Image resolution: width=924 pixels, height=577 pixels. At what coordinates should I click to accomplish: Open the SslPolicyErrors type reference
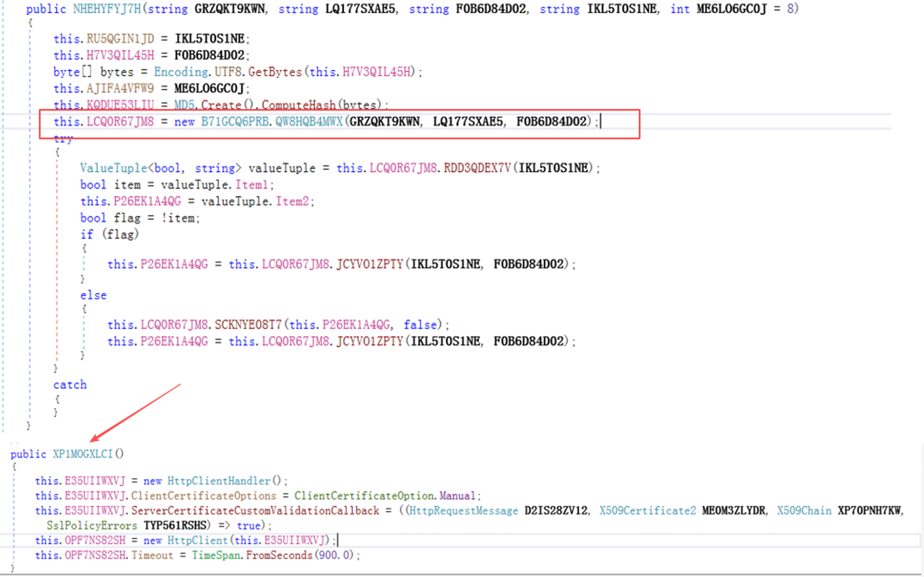coord(92,526)
